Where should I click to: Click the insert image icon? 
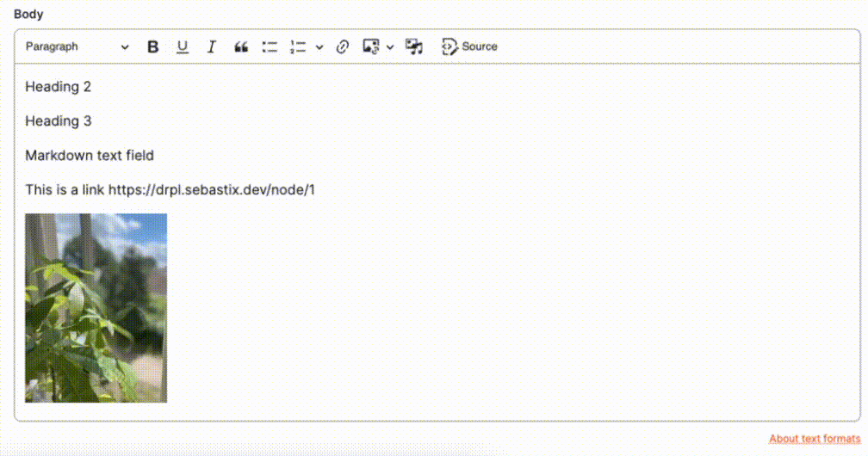371,47
